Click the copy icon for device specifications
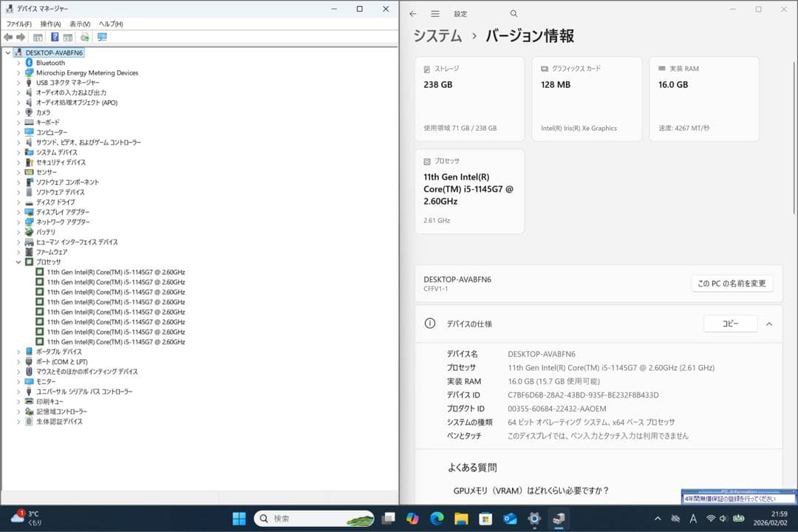 730,324
